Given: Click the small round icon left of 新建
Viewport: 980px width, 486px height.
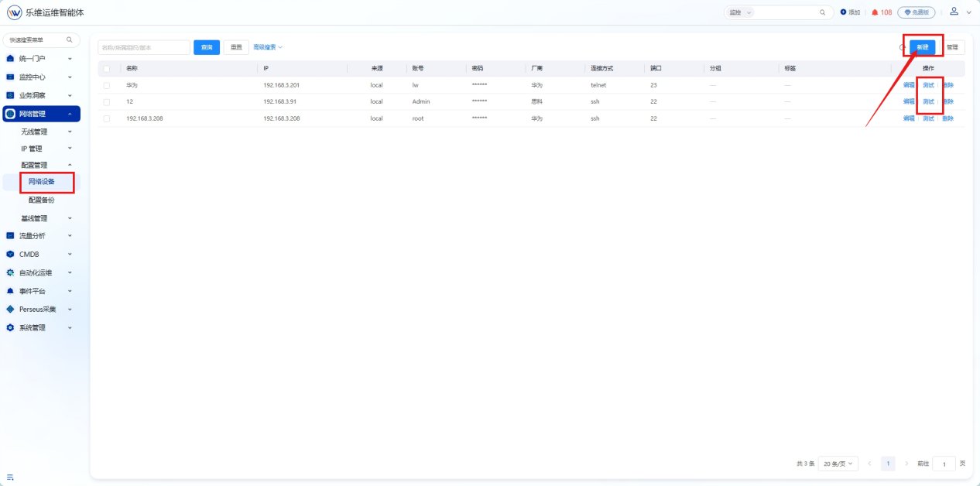Looking at the screenshot, I should point(902,47).
